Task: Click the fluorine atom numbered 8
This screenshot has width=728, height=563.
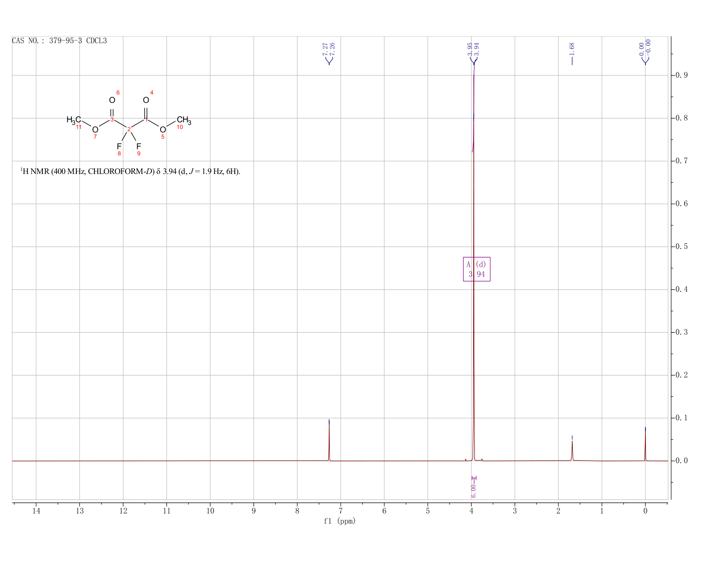Action: tap(119, 146)
